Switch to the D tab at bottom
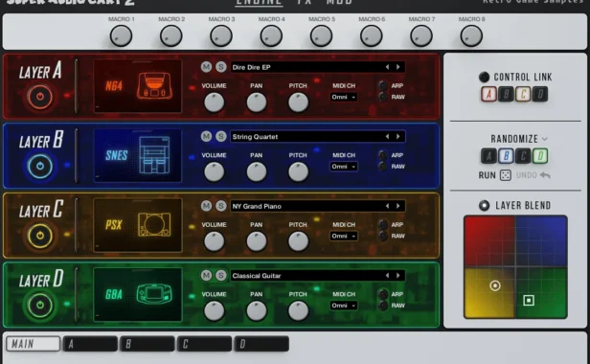Screen dimensions: 590x364 (261, 344)
